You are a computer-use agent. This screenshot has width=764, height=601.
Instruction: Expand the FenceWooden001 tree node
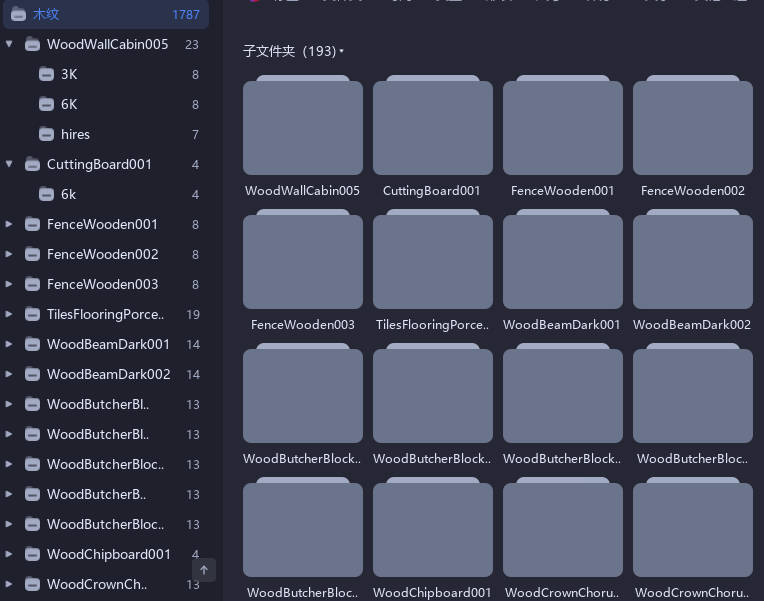[x=9, y=224]
